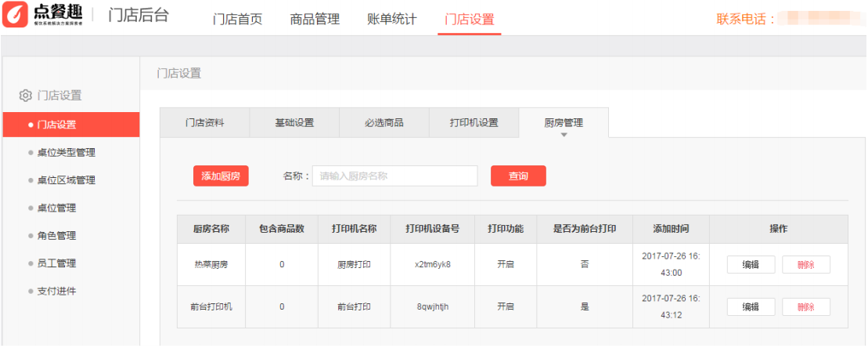The image size is (868, 348).
Task: Click the 查询 search button
Action: click(x=518, y=176)
